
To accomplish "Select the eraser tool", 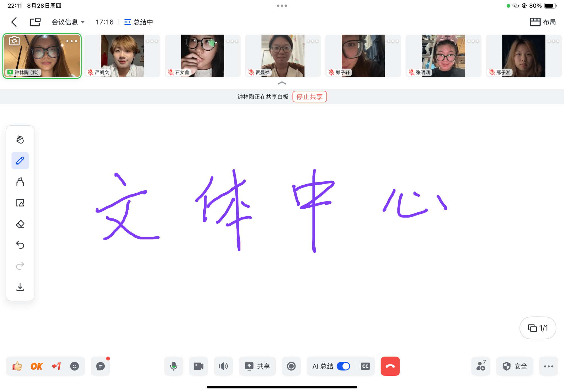I will [x=20, y=224].
